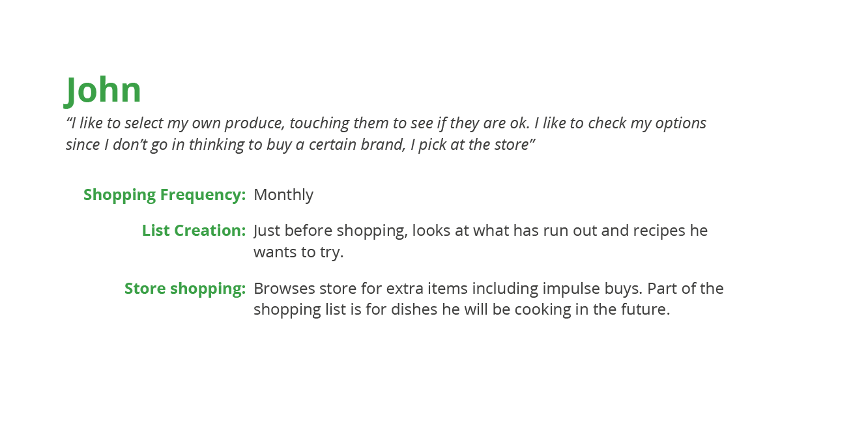Click the "Store shopping:" green label
This screenshot has width=868, height=443.
185,289
